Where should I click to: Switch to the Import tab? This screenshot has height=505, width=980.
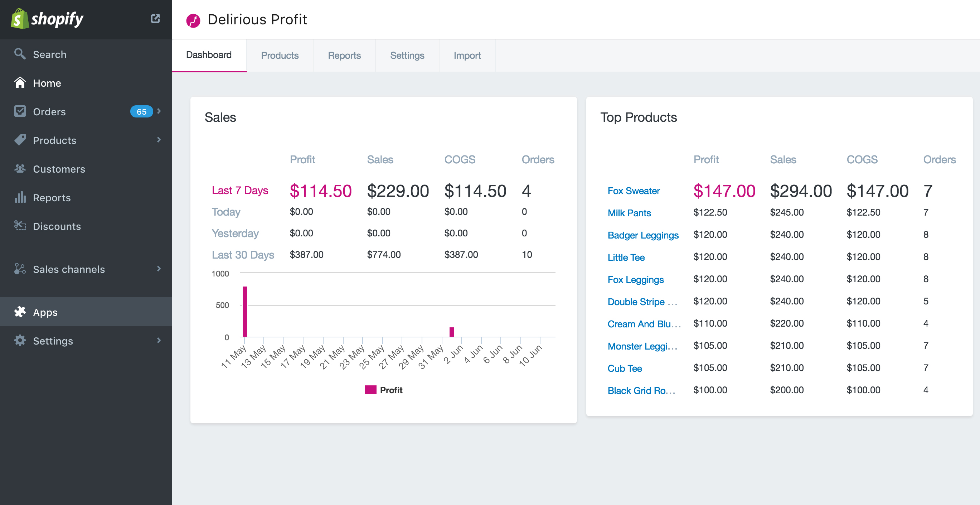pyautogui.click(x=467, y=56)
